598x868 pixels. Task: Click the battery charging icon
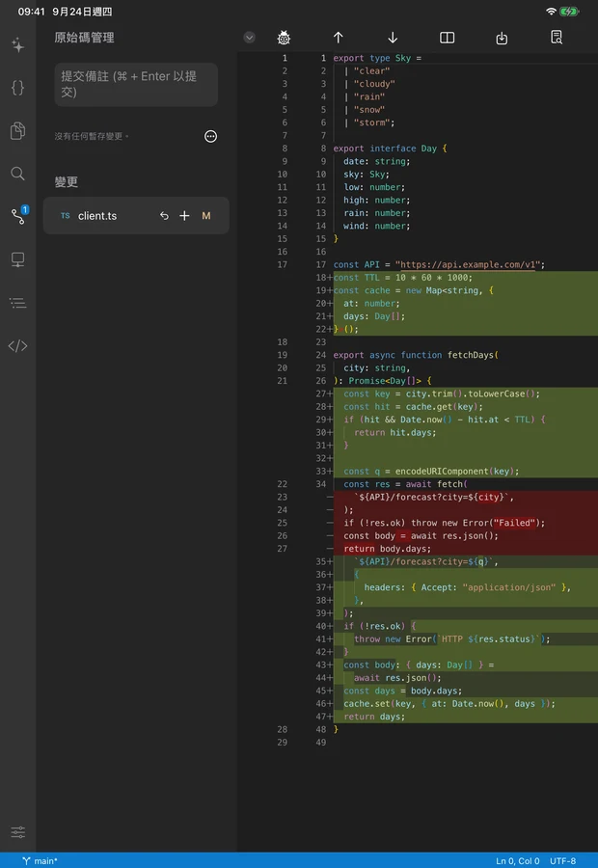pyautogui.click(x=569, y=11)
